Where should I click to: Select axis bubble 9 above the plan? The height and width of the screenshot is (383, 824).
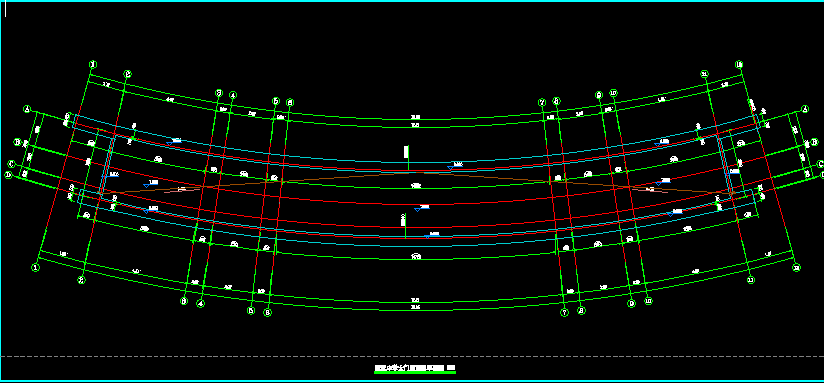[599, 95]
